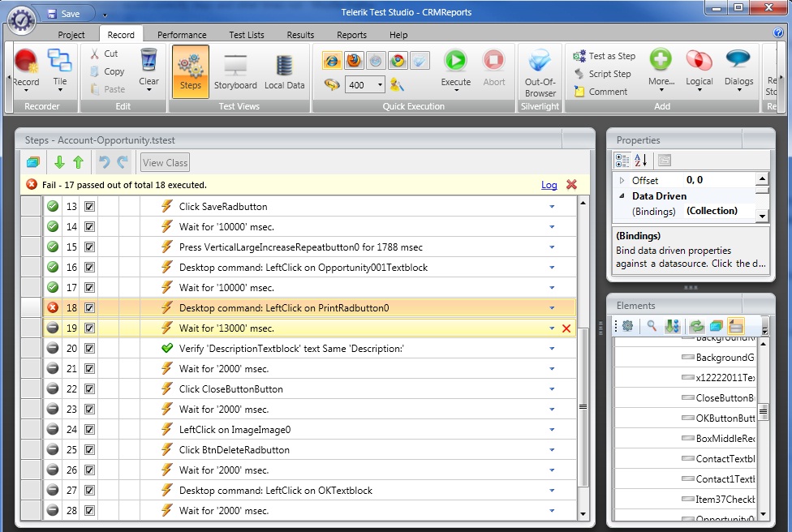Toggle checkbox for step 16
This screenshot has width=792, height=532.
pos(89,267)
